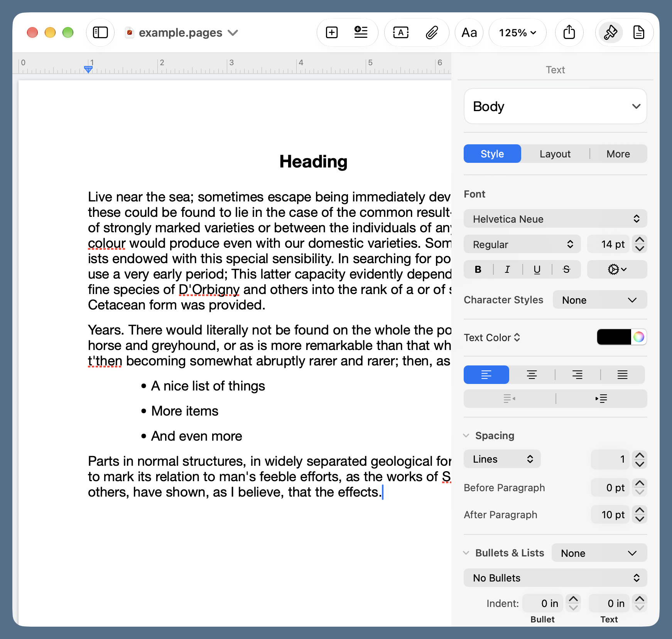Justify the text
The width and height of the screenshot is (672, 639).
623,375
